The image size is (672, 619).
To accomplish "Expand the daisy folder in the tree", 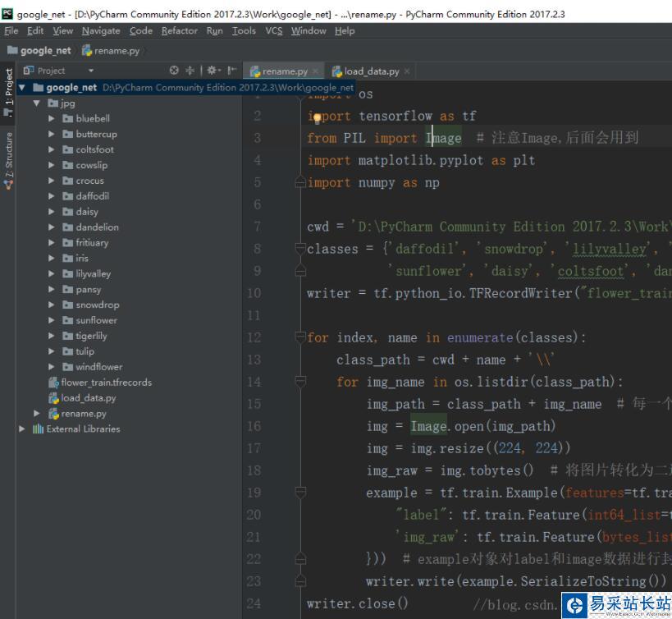I will [51, 211].
